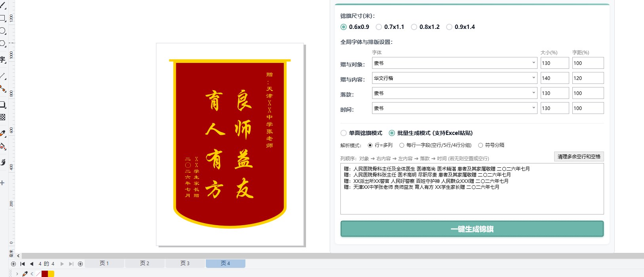Add a new page before the first page
Viewport: 644px width, 277px height.
point(13,264)
